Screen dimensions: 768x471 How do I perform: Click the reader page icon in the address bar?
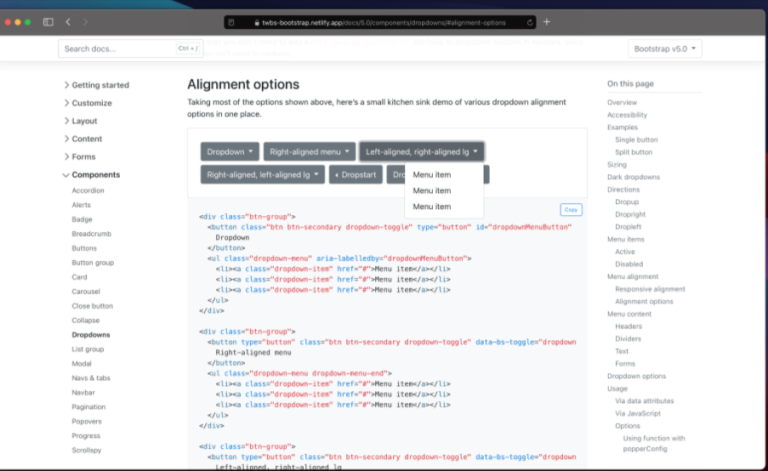click(x=231, y=23)
